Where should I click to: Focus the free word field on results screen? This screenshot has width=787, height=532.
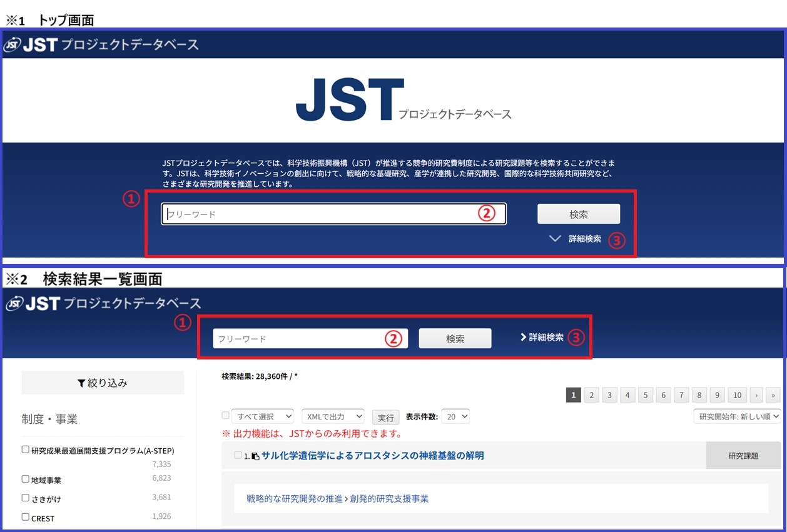tap(310, 339)
